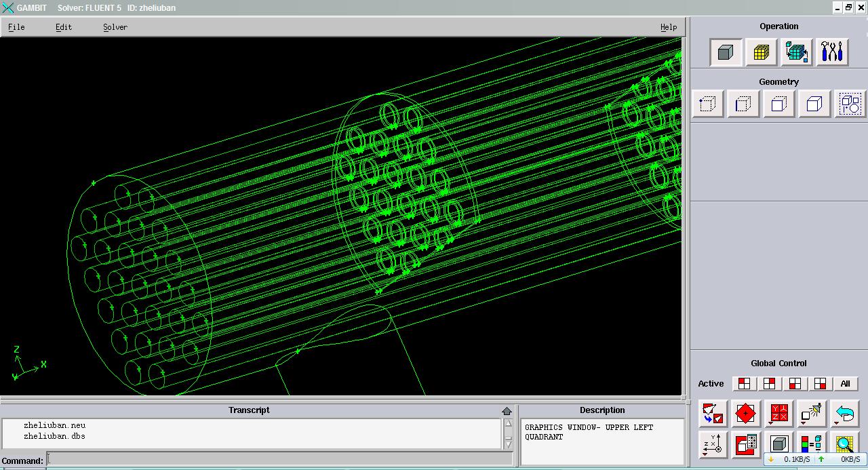Activate the lower right quadrant
The width and height of the screenshot is (868, 470).
820,383
